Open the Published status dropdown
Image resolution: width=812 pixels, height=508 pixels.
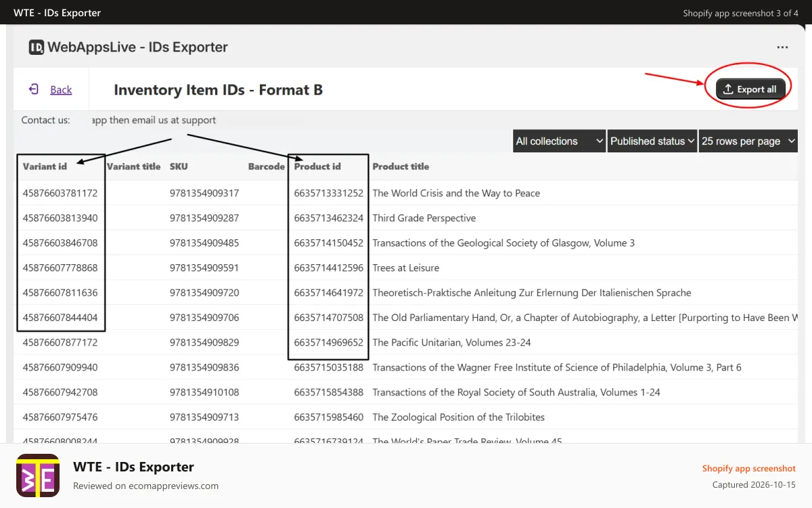[652, 141]
